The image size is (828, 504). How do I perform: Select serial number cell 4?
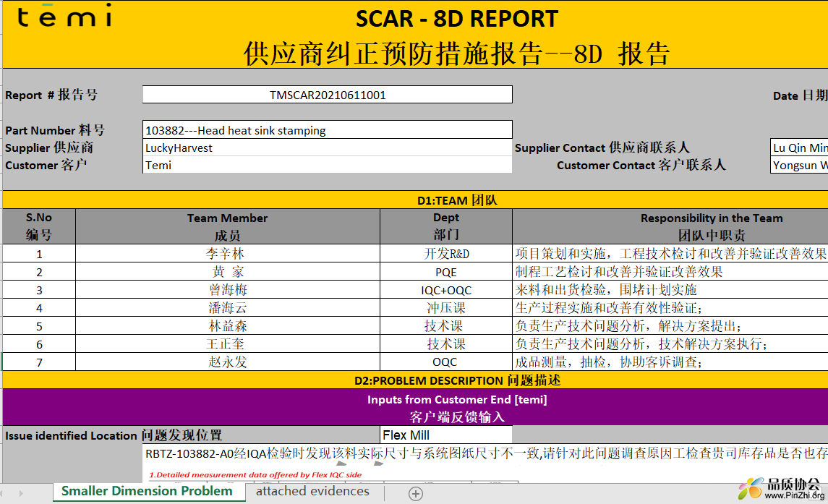click(39, 307)
